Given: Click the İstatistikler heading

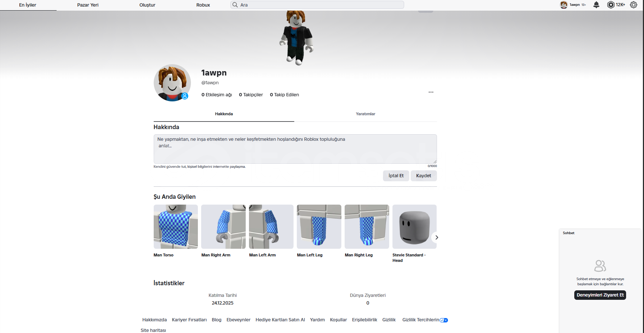Looking at the screenshot, I should (x=169, y=283).
